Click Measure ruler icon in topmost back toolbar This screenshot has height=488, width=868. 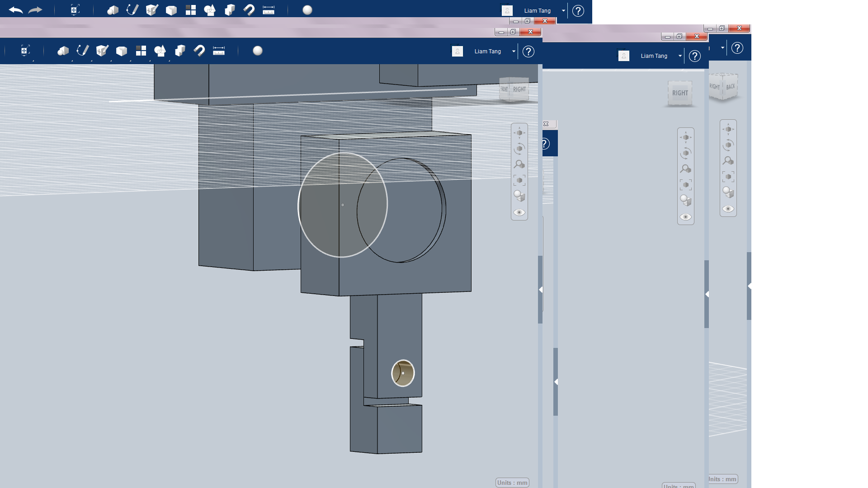pos(269,10)
